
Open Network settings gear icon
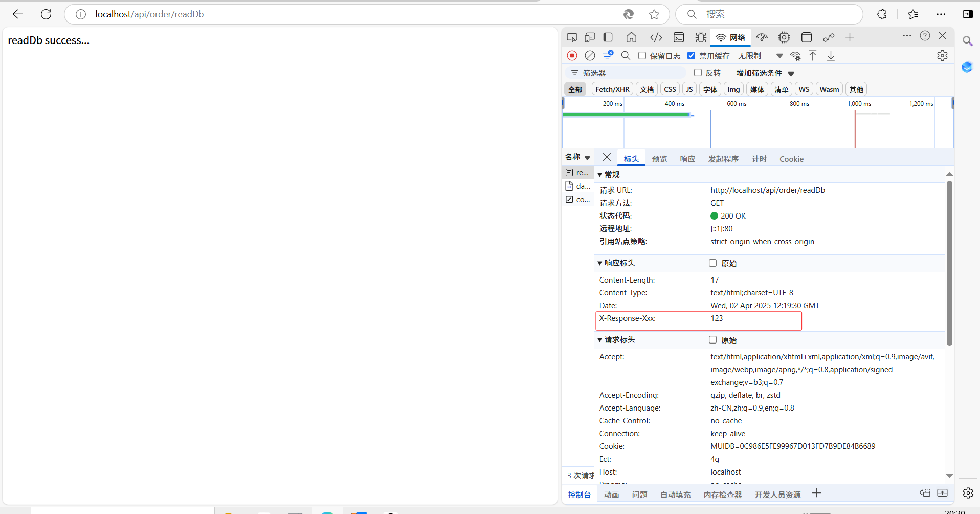[942, 56]
